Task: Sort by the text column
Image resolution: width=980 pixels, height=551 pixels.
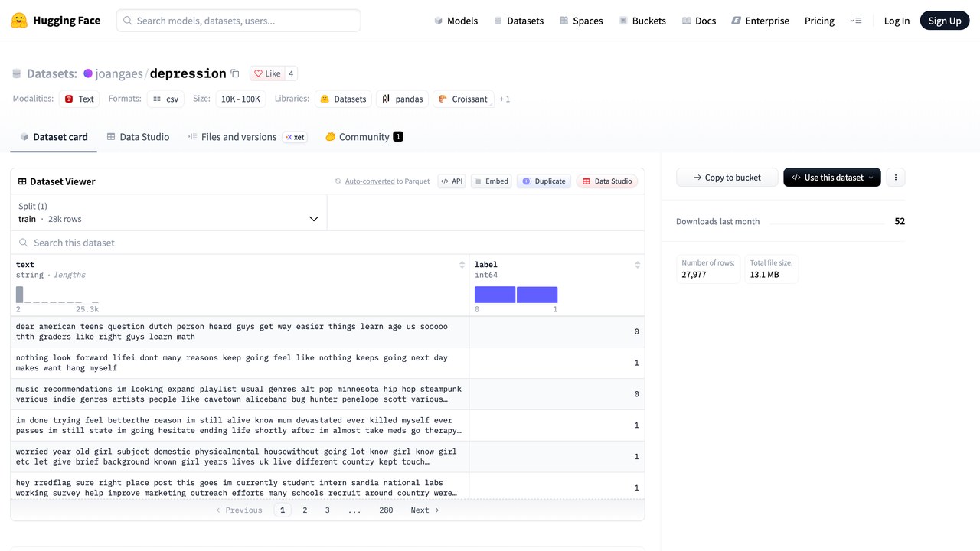Action: [462, 265]
